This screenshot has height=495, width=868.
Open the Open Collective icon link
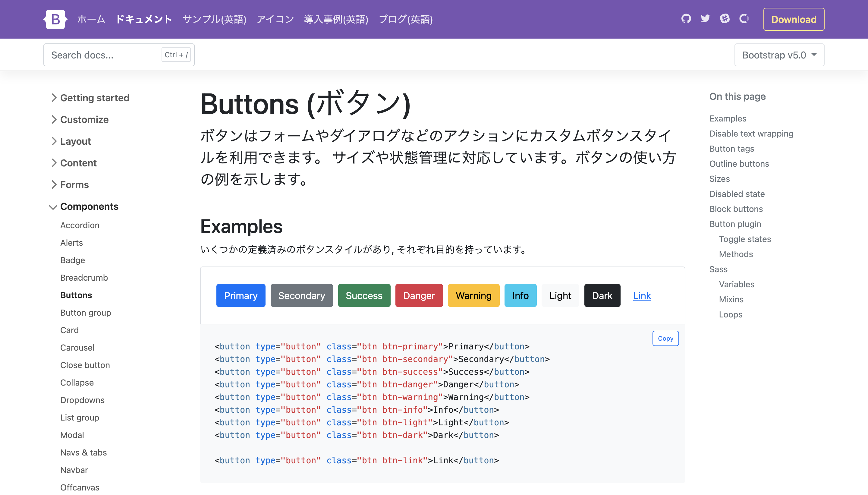[744, 19]
